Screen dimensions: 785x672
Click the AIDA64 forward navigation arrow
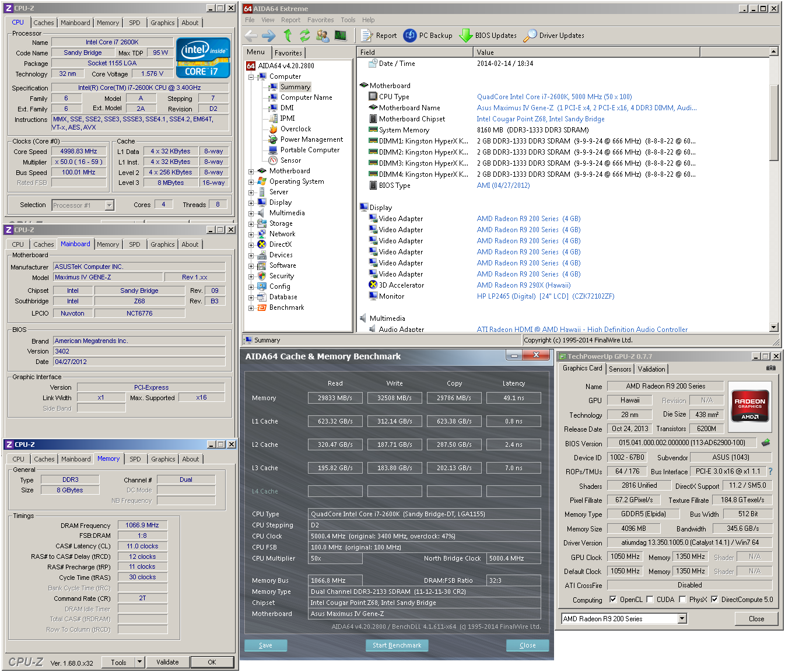pyautogui.click(x=268, y=36)
